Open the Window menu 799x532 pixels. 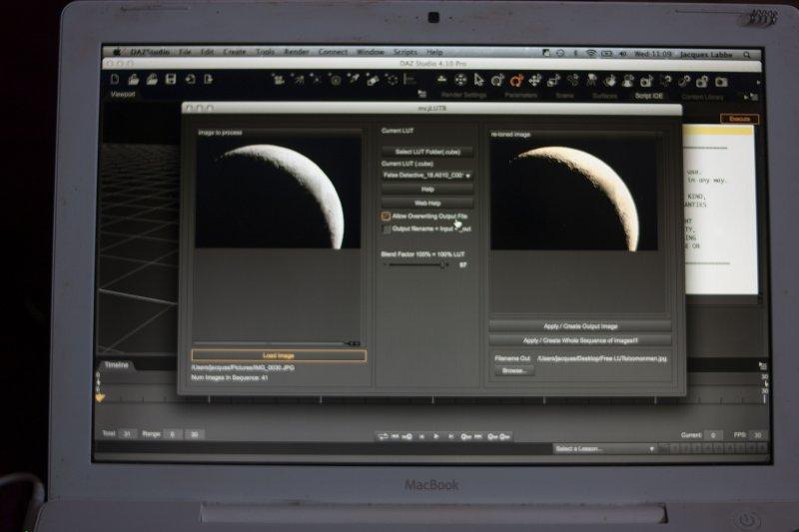pyautogui.click(x=371, y=52)
